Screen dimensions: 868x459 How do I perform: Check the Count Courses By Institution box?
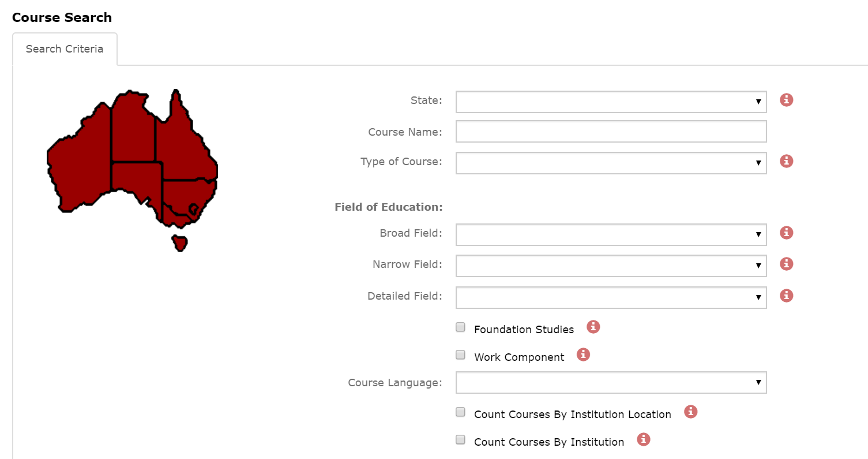[460, 440]
